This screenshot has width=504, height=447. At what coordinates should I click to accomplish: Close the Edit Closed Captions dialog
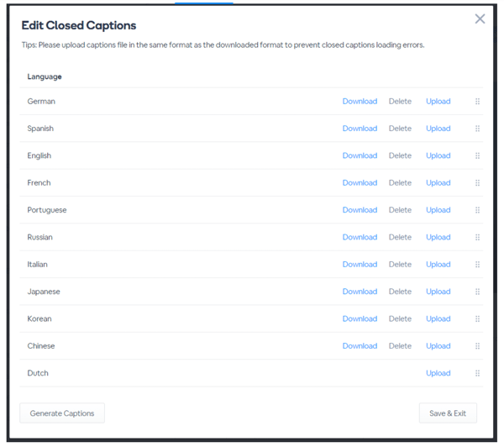point(480,18)
